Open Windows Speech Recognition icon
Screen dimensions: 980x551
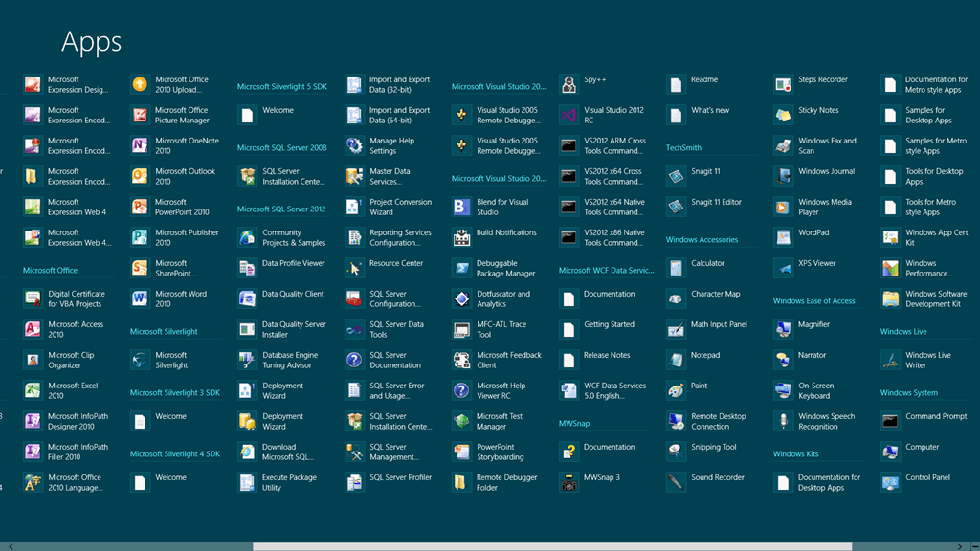pos(783,421)
